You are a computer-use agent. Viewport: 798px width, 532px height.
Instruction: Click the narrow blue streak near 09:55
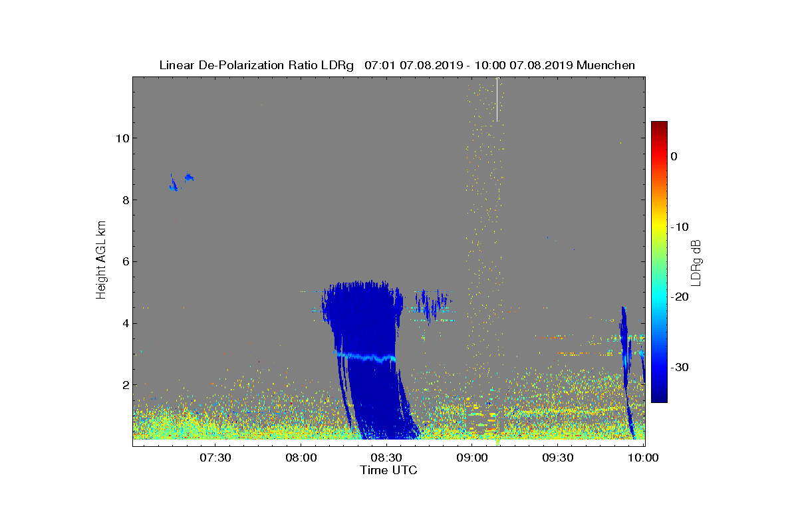pyautogui.click(x=625, y=372)
